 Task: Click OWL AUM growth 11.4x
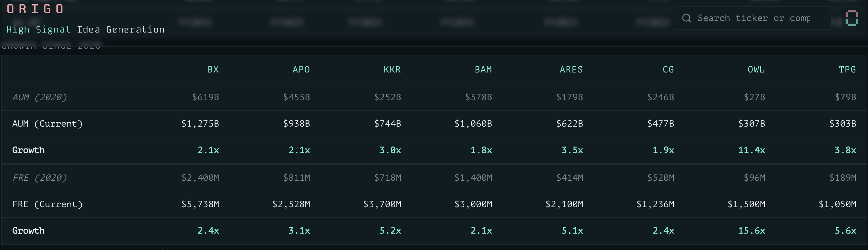point(752,150)
